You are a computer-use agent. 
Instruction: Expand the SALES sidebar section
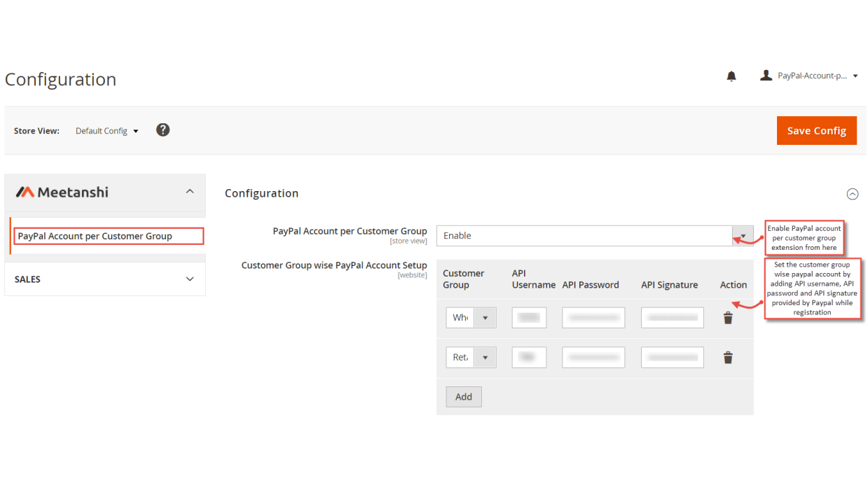tap(190, 279)
